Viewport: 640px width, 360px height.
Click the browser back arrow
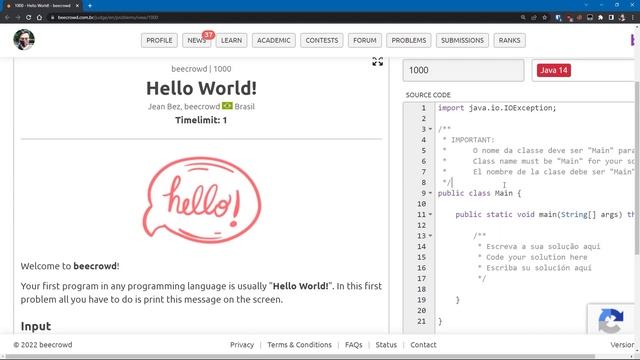[7, 18]
